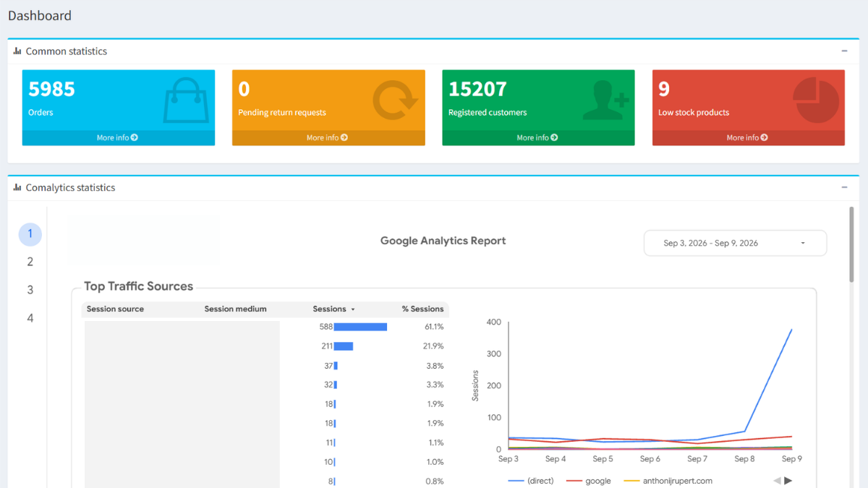Click the Sep 9 axis label
868x488 pixels.
click(791, 459)
